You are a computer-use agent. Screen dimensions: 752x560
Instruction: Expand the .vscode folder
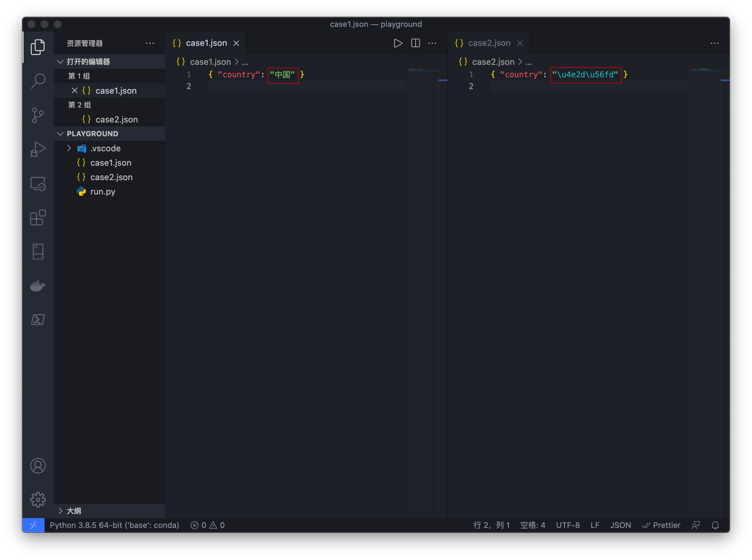click(x=109, y=148)
